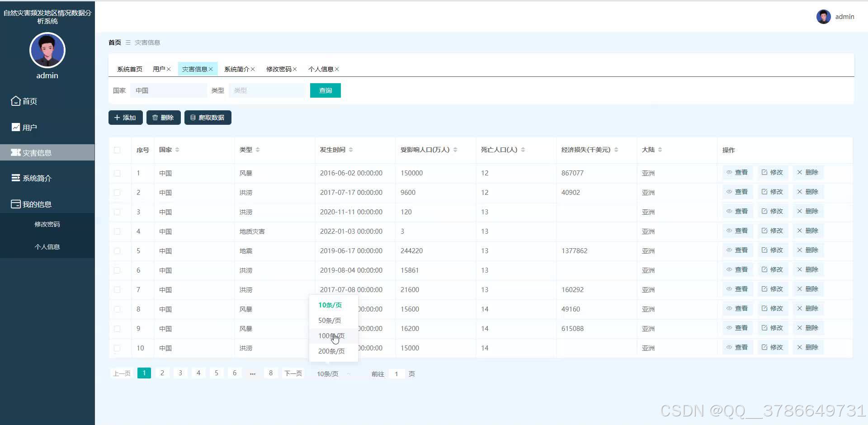Check the checkbox for row 4

click(117, 231)
